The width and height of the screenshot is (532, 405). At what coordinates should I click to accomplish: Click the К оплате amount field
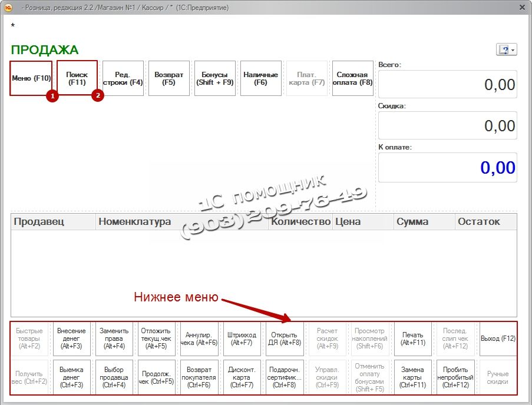click(x=448, y=167)
